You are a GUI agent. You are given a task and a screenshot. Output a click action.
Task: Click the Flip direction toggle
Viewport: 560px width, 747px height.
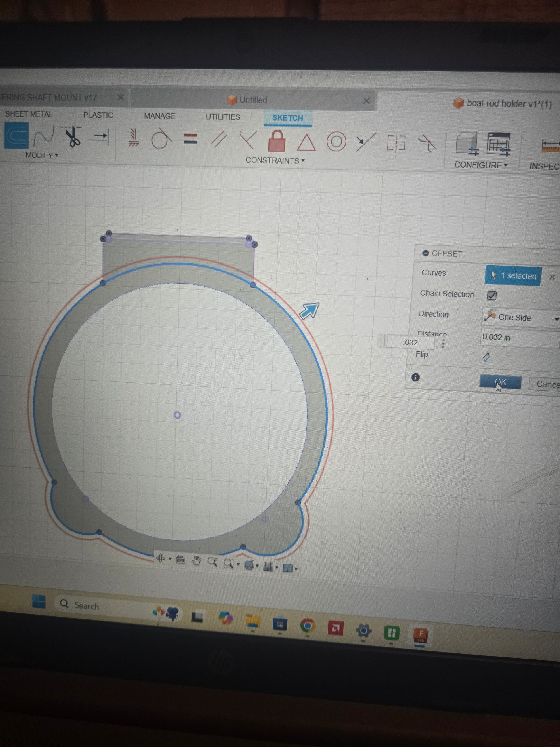[486, 357]
